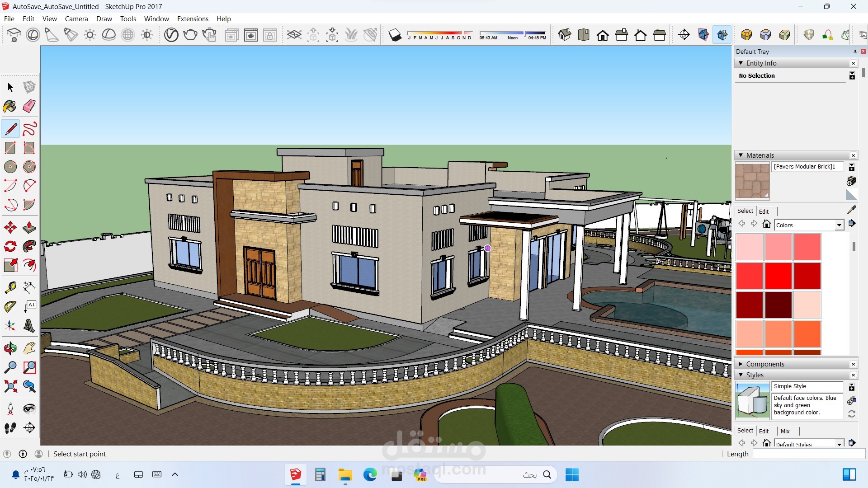The image size is (868, 488).
Task: Click the Length measurements input box
Action: [x=808, y=454]
